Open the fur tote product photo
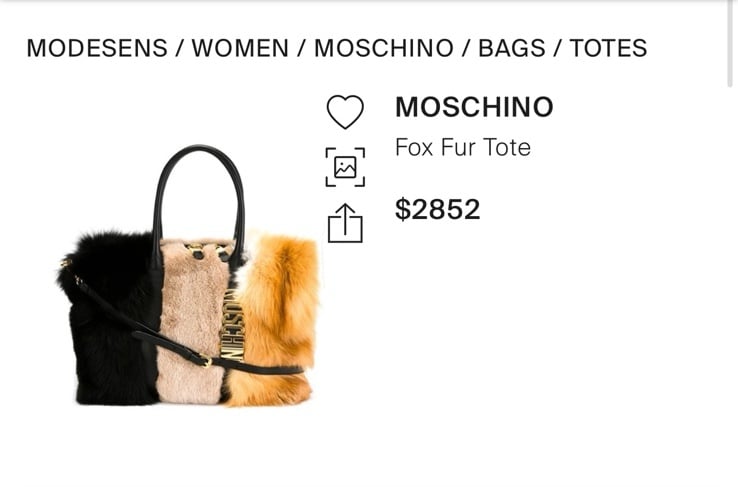This screenshot has height=487, width=738. pyautogui.click(x=188, y=275)
